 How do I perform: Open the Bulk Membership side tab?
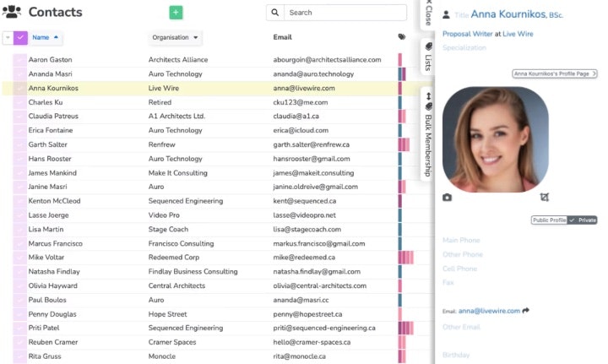click(x=427, y=134)
